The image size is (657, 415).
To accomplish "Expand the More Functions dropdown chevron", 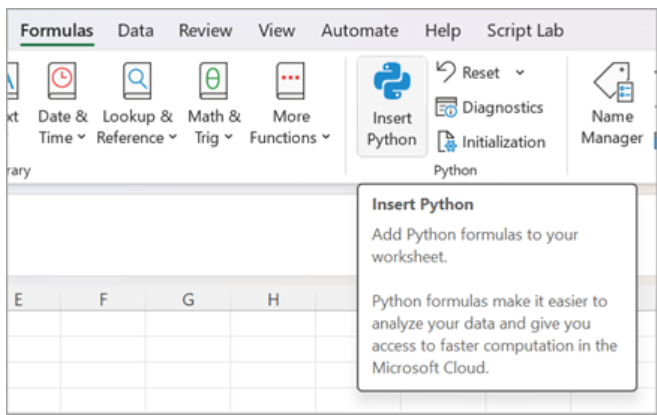I will [326, 137].
